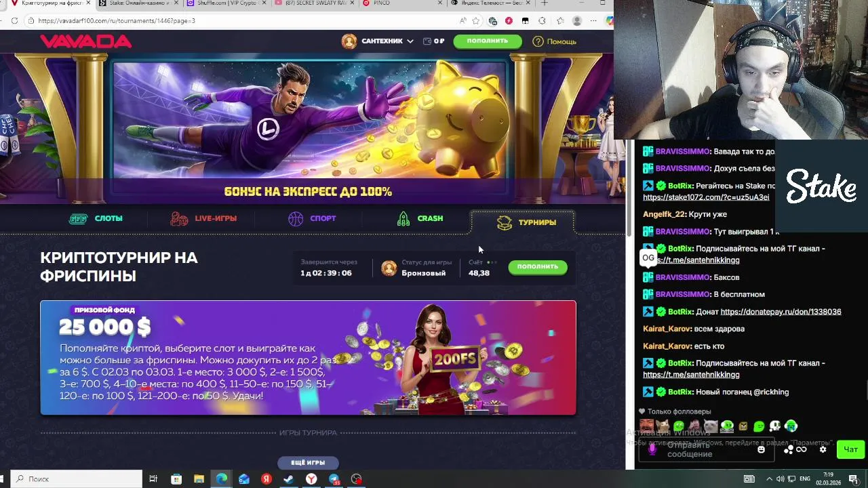Open the Яндекс Телемост browser tab

[491, 3]
